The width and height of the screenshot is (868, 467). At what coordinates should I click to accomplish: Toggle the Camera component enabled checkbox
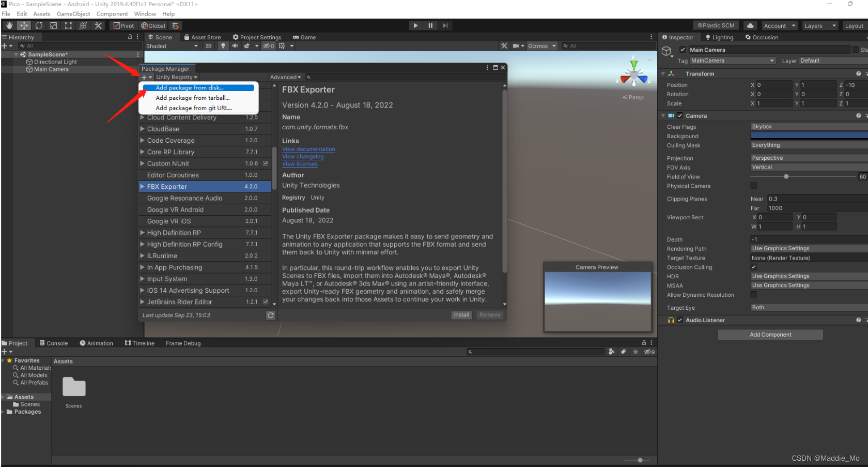[x=680, y=116]
